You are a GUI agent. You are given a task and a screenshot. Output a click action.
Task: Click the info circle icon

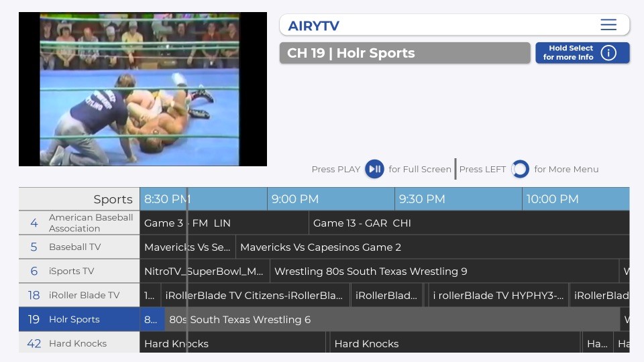click(x=608, y=52)
